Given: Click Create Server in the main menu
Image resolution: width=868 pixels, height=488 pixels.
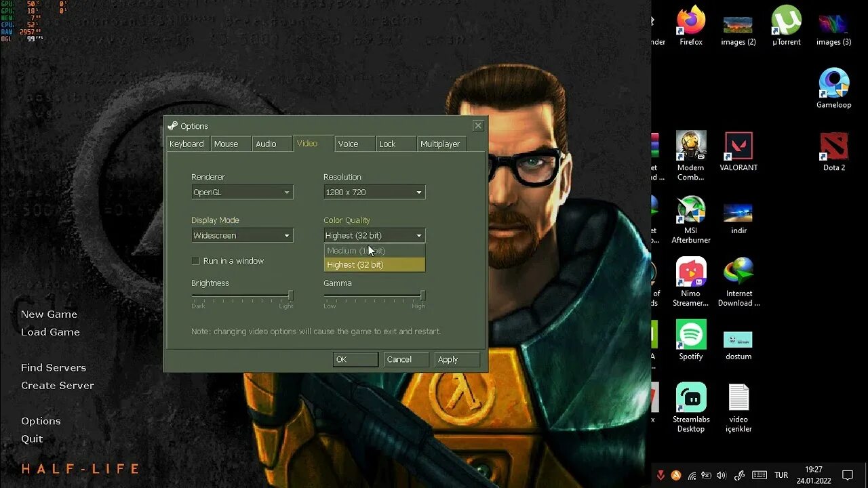Looking at the screenshot, I should point(58,386).
